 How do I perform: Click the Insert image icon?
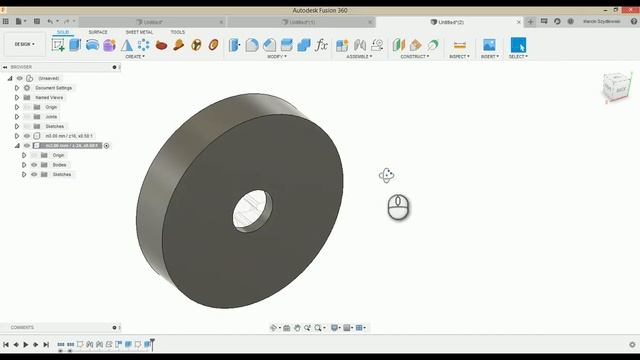tap(489, 45)
